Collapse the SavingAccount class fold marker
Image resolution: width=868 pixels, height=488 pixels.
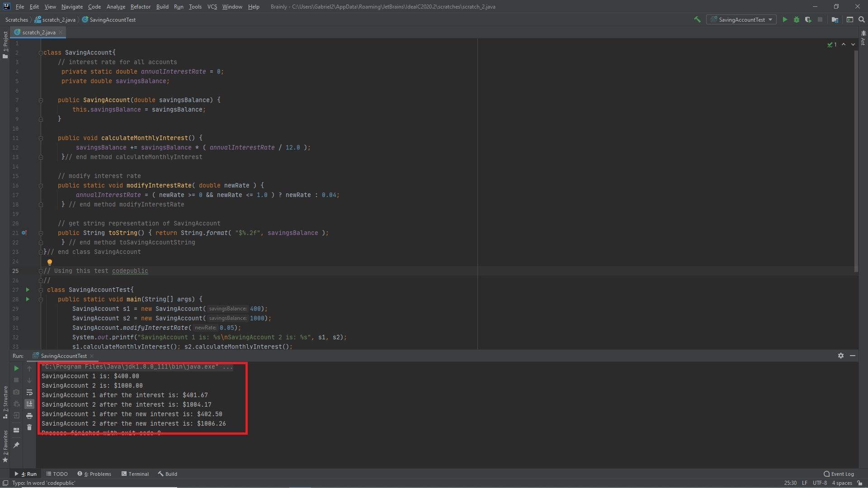click(41, 53)
